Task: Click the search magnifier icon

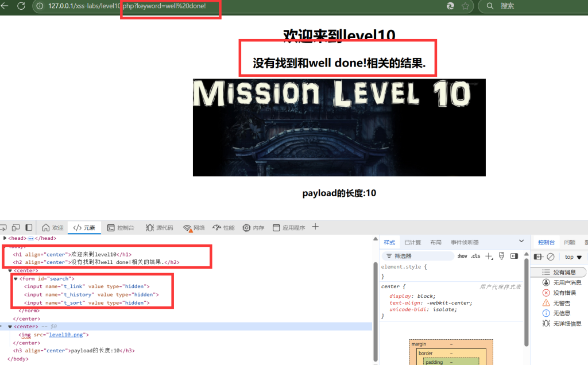Action: click(490, 6)
